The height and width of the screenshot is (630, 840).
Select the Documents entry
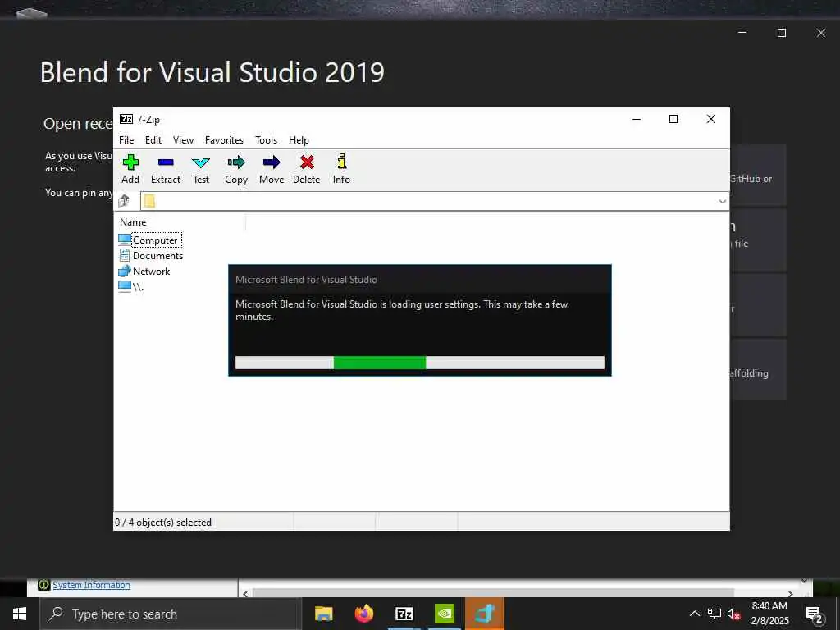tap(151, 256)
